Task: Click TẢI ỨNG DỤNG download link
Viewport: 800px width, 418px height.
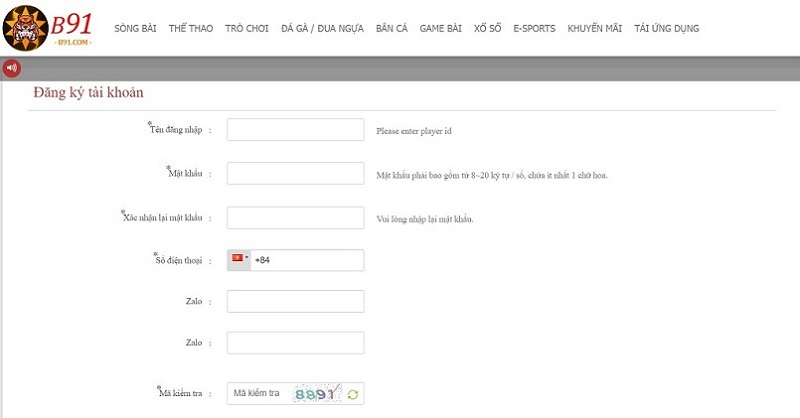Action: click(667, 29)
